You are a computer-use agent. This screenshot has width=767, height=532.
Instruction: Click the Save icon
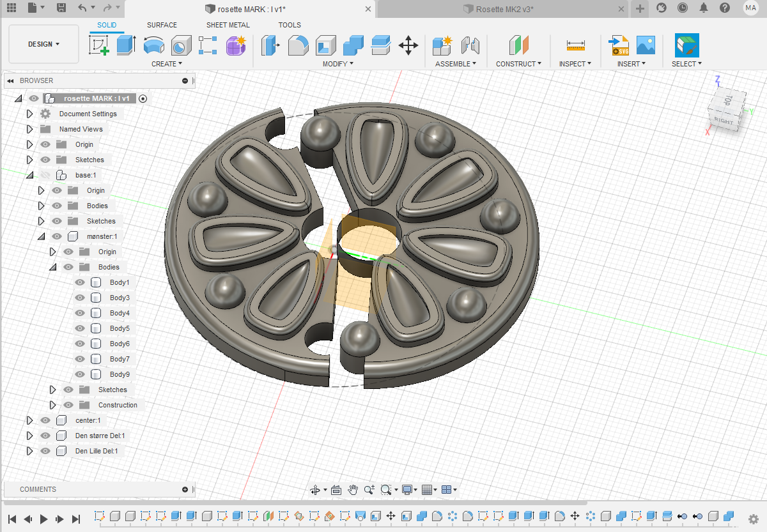point(61,8)
